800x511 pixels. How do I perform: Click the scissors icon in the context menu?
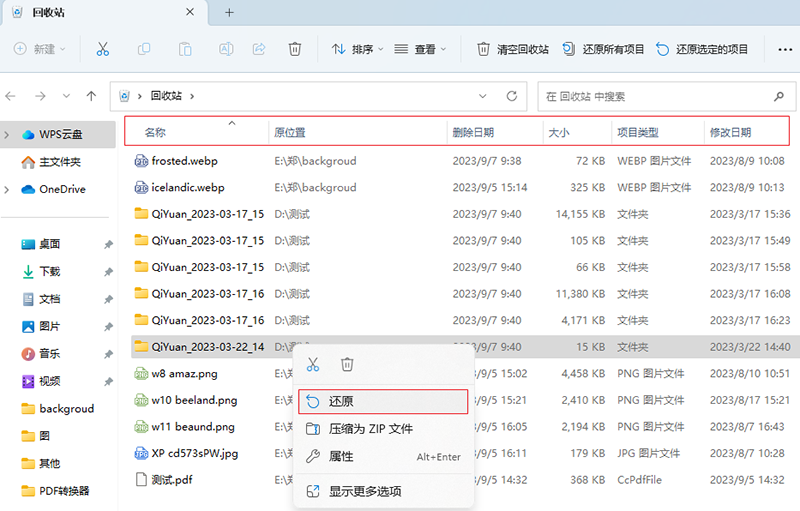click(313, 365)
